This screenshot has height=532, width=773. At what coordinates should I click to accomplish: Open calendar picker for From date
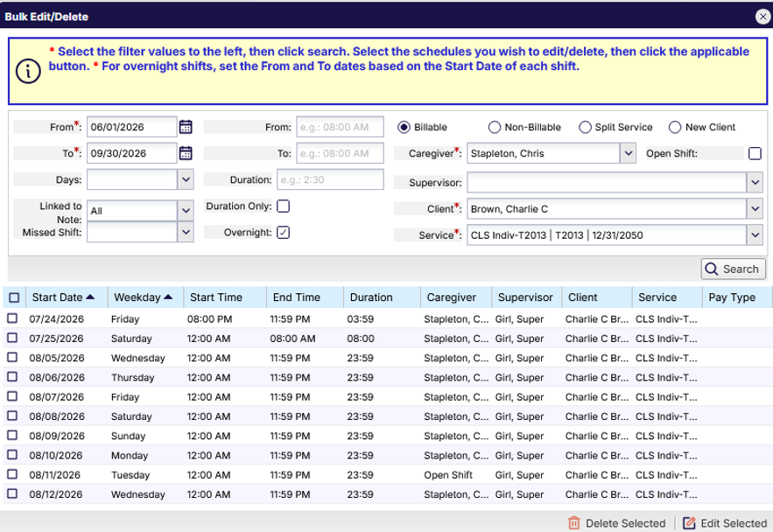186,127
